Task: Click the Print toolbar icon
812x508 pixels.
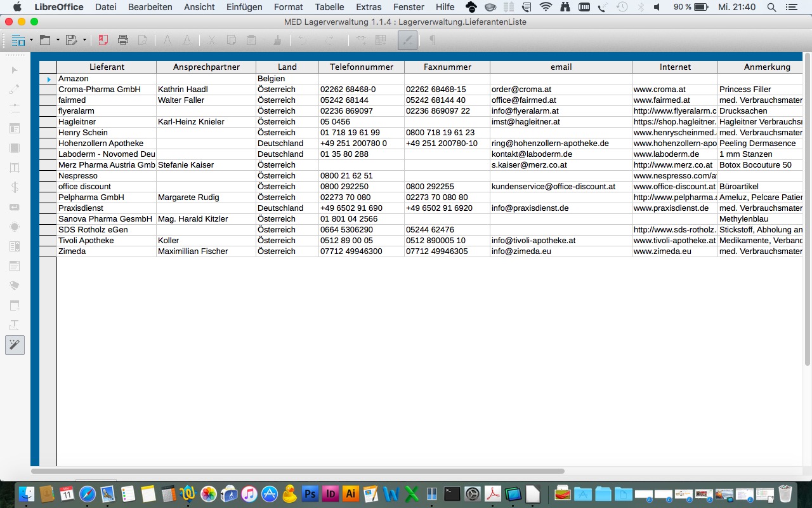Action: click(x=123, y=40)
